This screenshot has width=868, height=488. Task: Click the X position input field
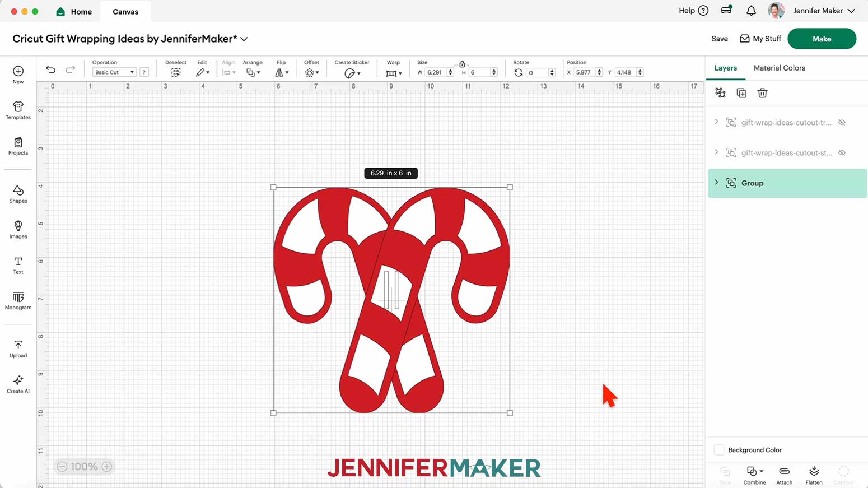[x=584, y=72]
